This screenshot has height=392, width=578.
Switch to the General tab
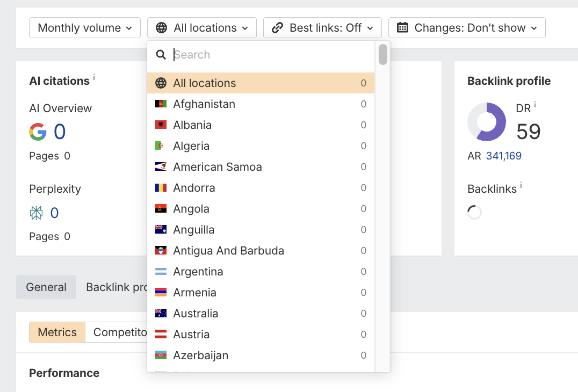tap(46, 287)
